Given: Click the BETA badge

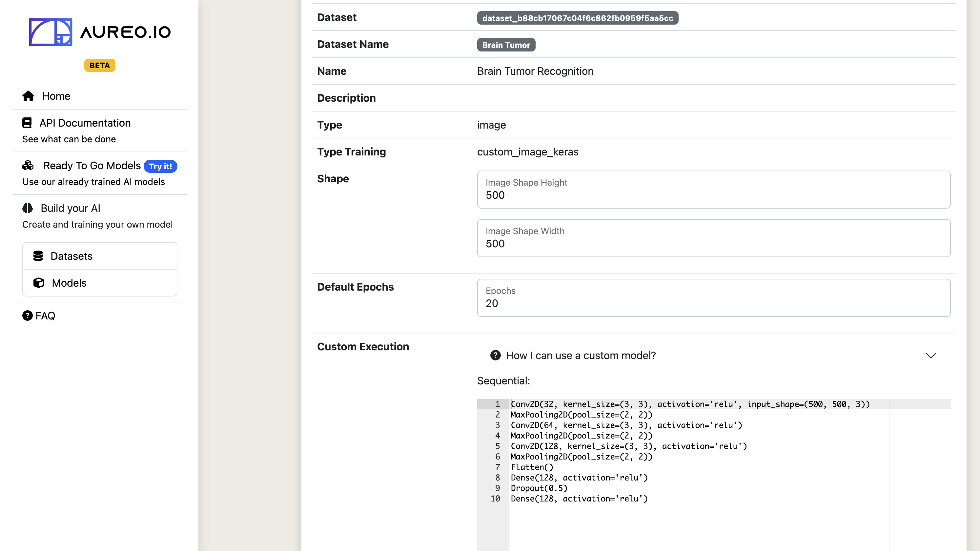Looking at the screenshot, I should click(100, 66).
